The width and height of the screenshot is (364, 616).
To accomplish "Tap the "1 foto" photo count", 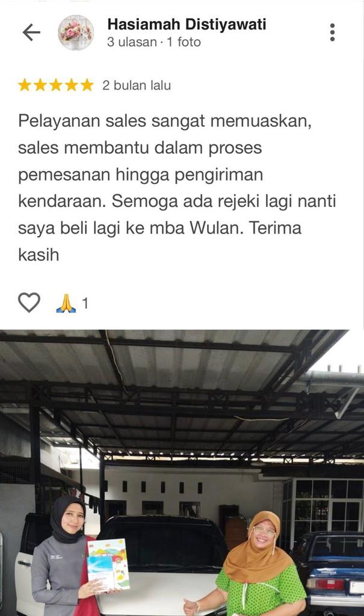I will [184, 42].
